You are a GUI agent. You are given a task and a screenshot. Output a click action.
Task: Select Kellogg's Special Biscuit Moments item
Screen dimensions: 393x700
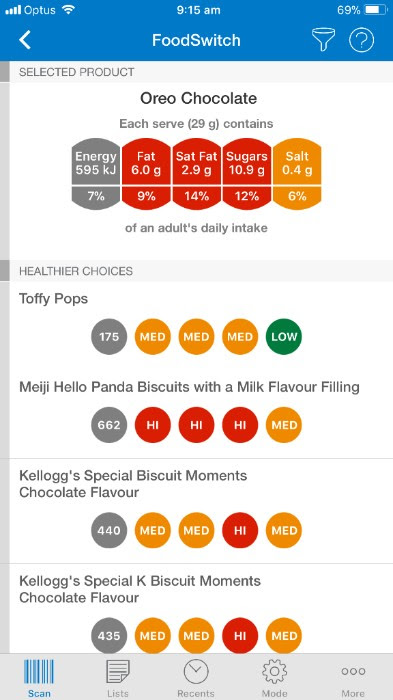[x=196, y=511]
